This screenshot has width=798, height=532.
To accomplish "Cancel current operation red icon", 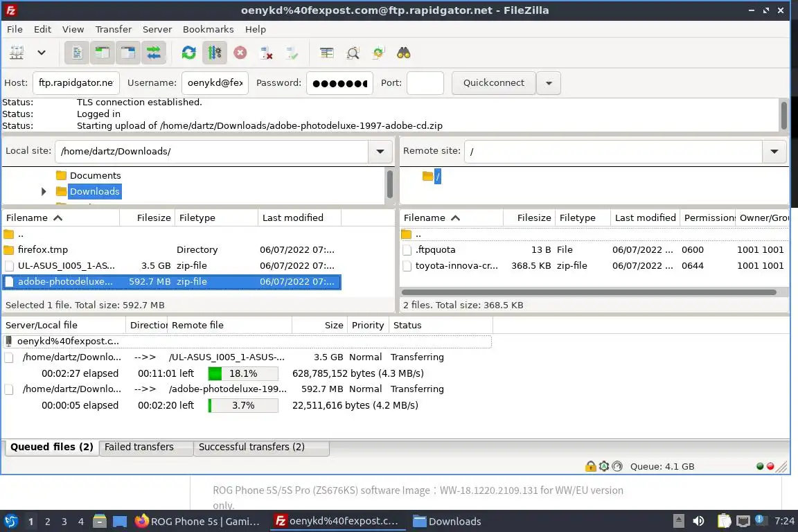I will 240,53.
